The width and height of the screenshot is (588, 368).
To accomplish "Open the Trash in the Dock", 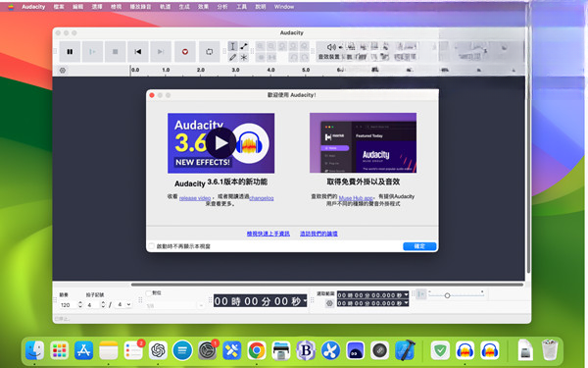I will [x=550, y=350].
